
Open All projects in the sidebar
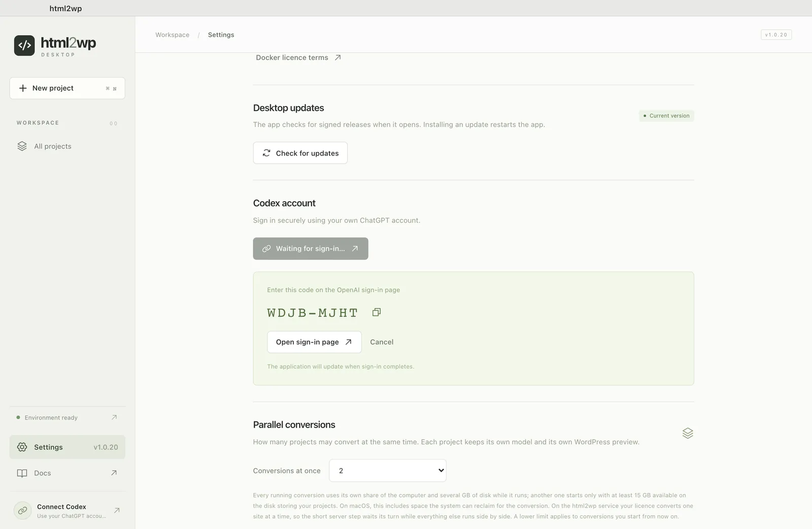point(67,146)
